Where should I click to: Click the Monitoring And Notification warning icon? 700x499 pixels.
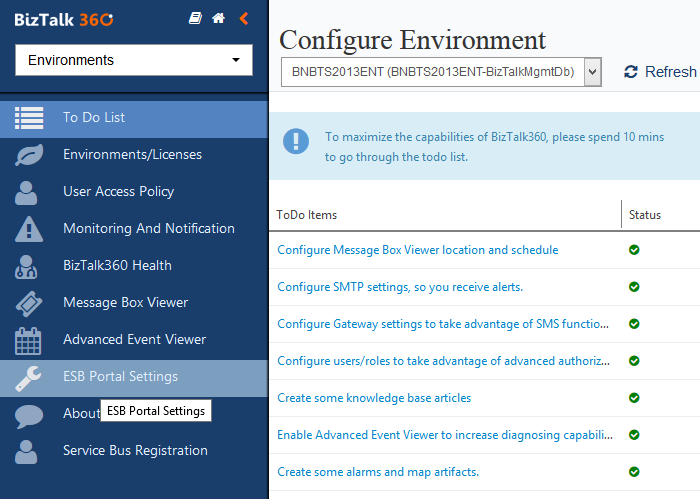[29, 228]
